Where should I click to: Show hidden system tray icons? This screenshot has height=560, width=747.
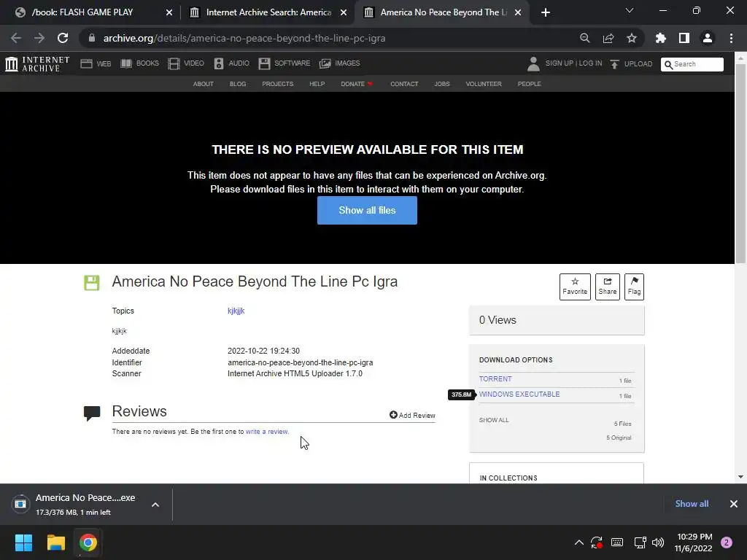pos(578,542)
